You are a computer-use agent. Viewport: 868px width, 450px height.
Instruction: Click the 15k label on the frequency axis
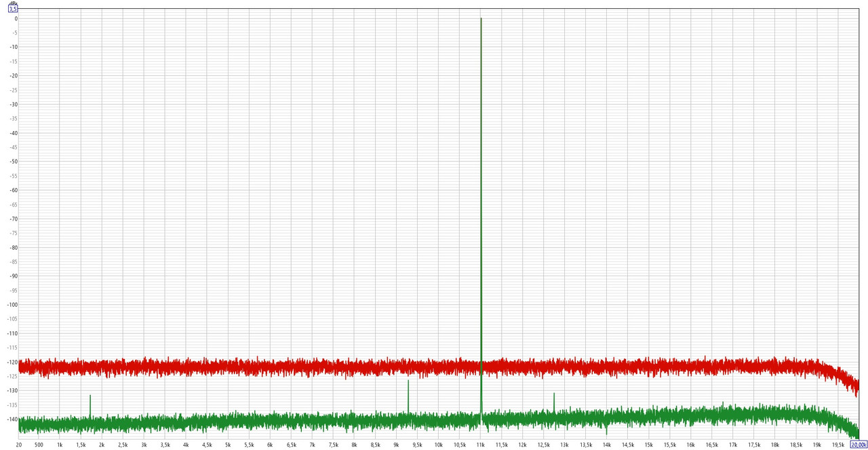648,445
